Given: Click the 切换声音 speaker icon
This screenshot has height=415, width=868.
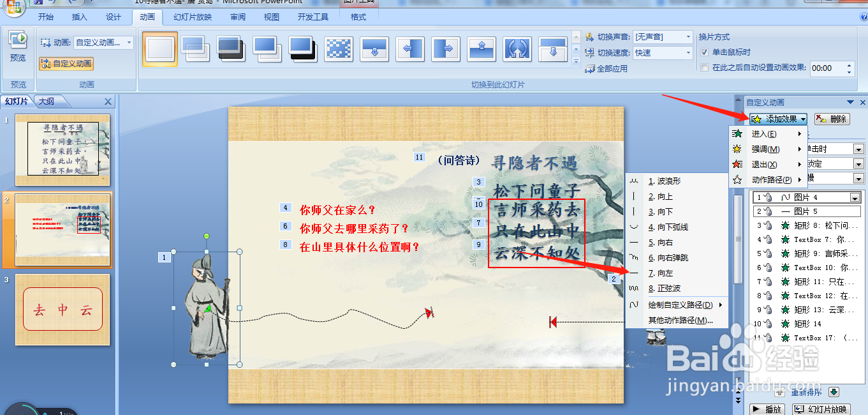Looking at the screenshot, I should tap(590, 37).
